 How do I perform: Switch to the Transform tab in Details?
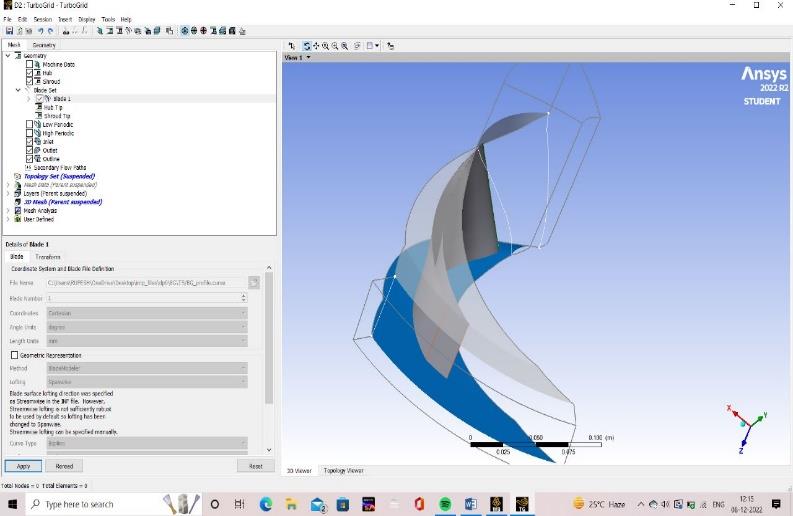pos(48,257)
